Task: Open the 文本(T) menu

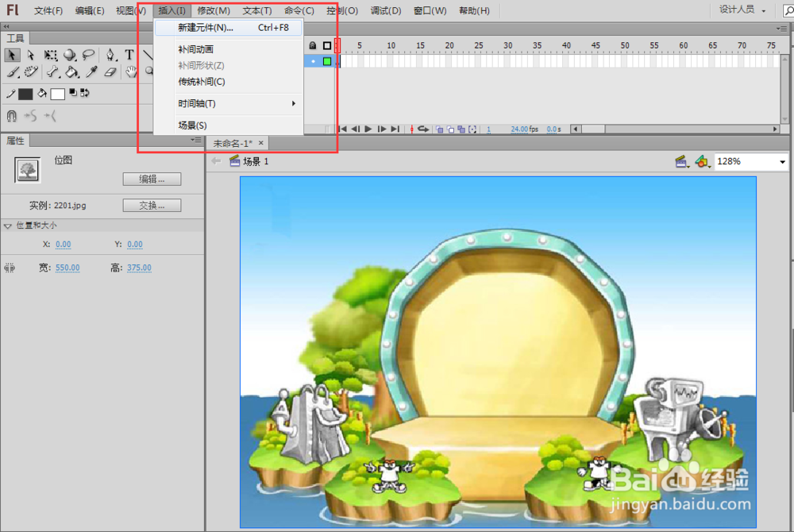Action: (x=257, y=10)
